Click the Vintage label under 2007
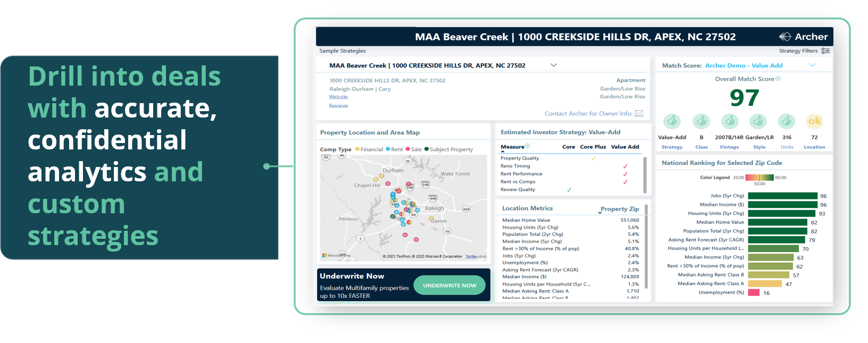868x343 pixels. coord(729,147)
